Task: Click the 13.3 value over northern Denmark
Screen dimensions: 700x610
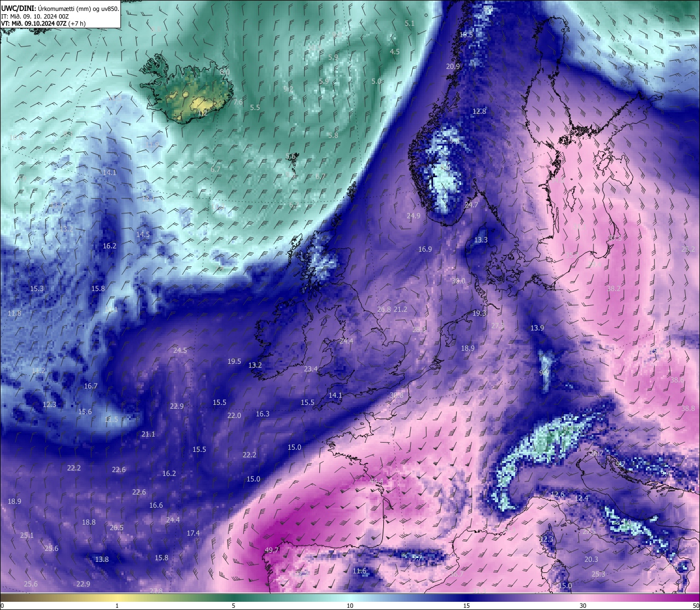Action: coord(481,240)
